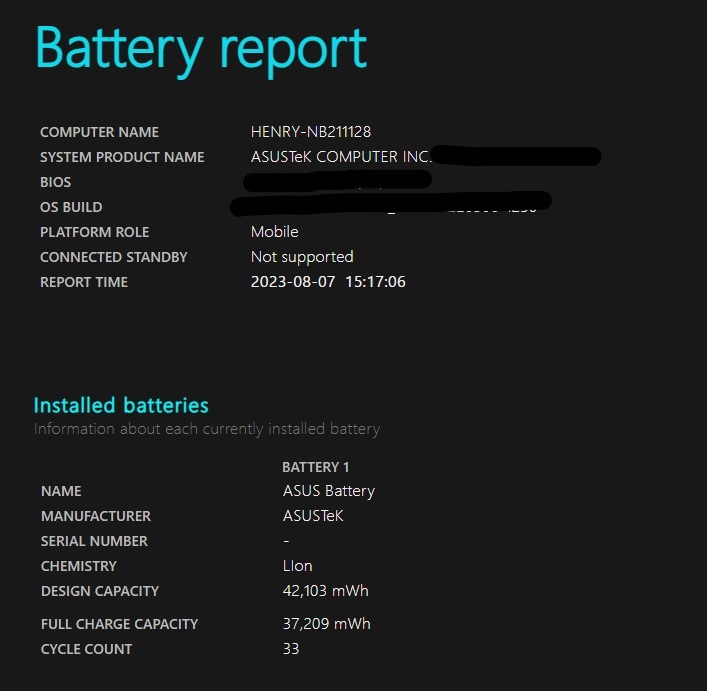The image size is (707, 691).
Task: Click the installed battery information subtitle
Action: [x=207, y=429]
